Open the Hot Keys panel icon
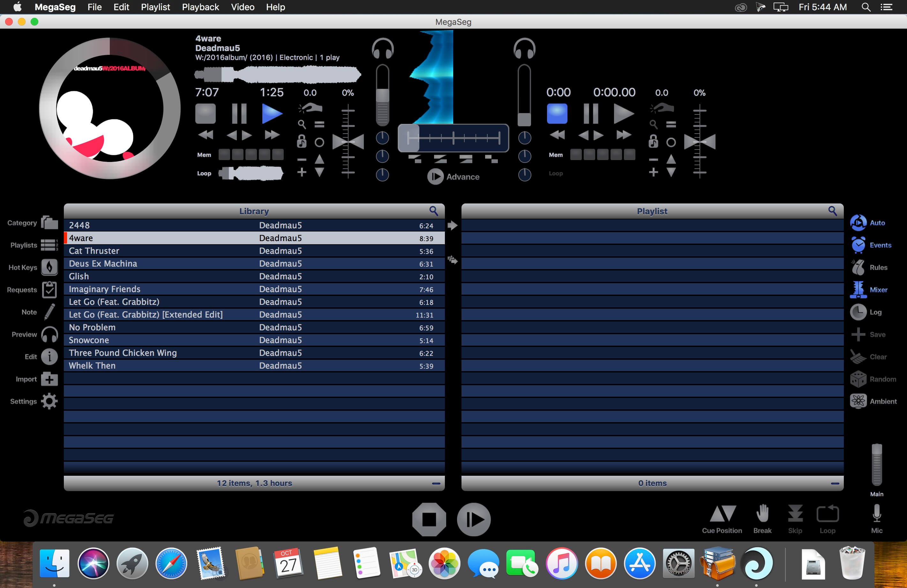This screenshot has height=588, width=907. pyautogui.click(x=49, y=267)
